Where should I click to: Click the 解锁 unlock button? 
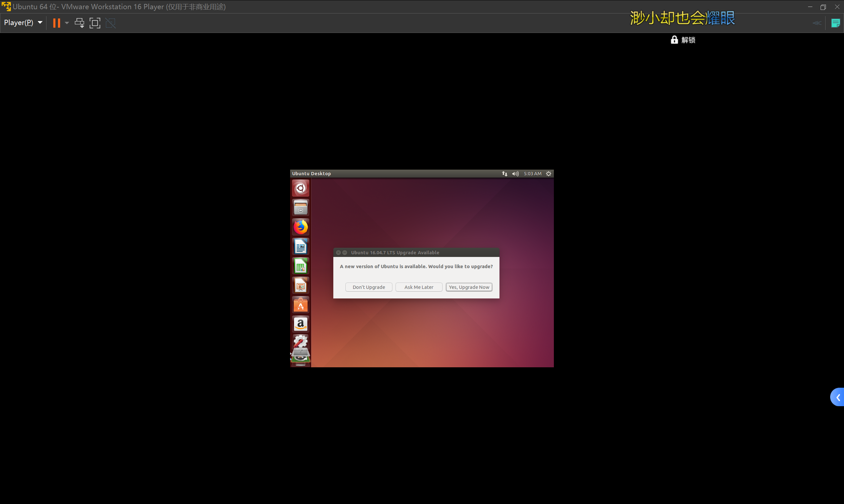(682, 40)
